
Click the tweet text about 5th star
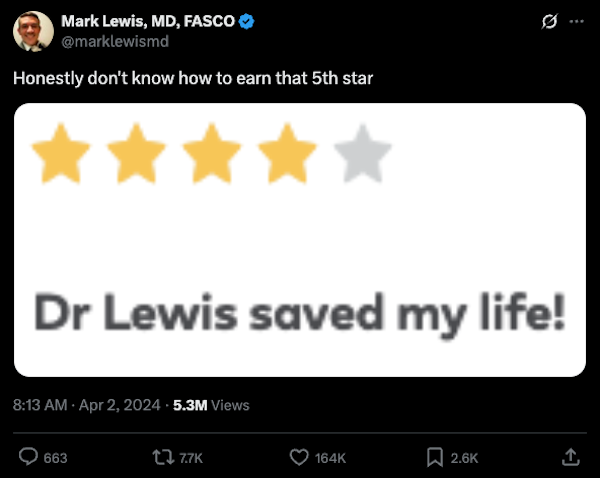coord(193,78)
